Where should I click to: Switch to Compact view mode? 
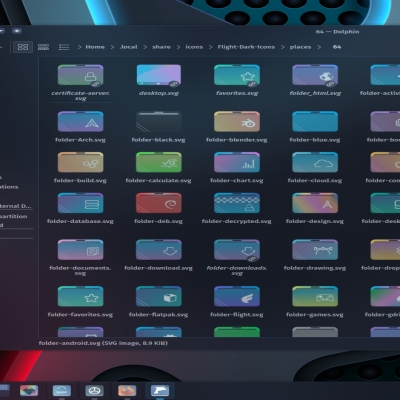(43, 47)
